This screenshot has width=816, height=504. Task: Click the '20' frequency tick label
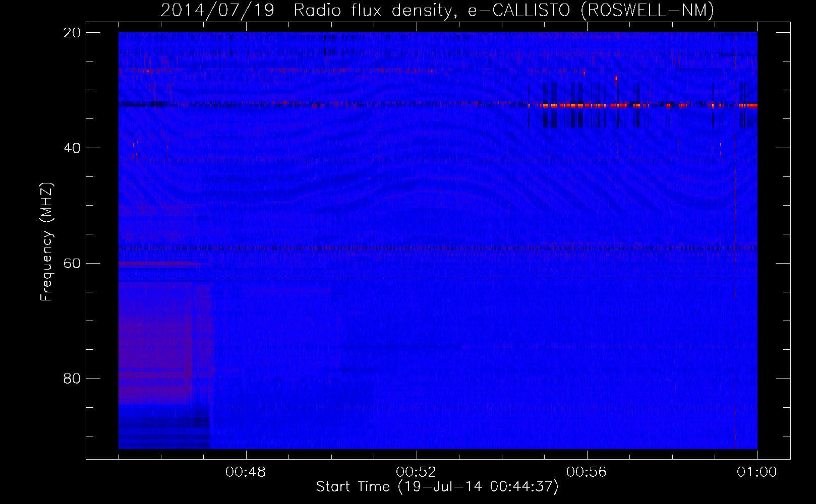(x=72, y=33)
